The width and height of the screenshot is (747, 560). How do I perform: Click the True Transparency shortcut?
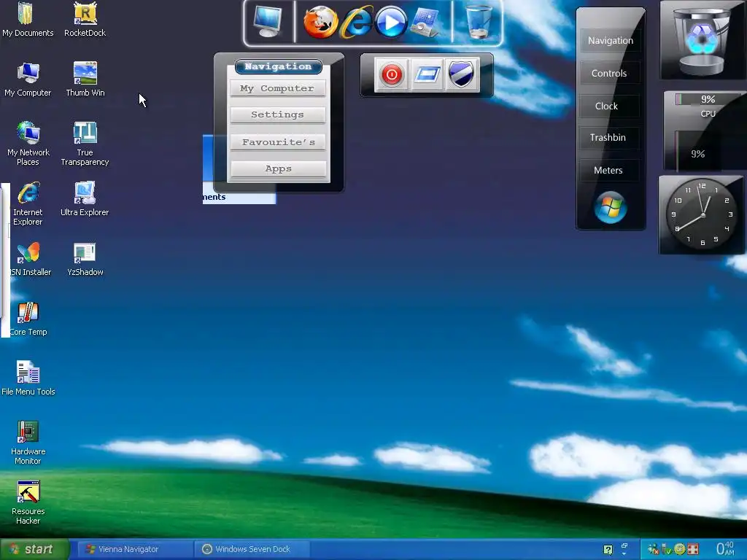[x=85, y=144]
